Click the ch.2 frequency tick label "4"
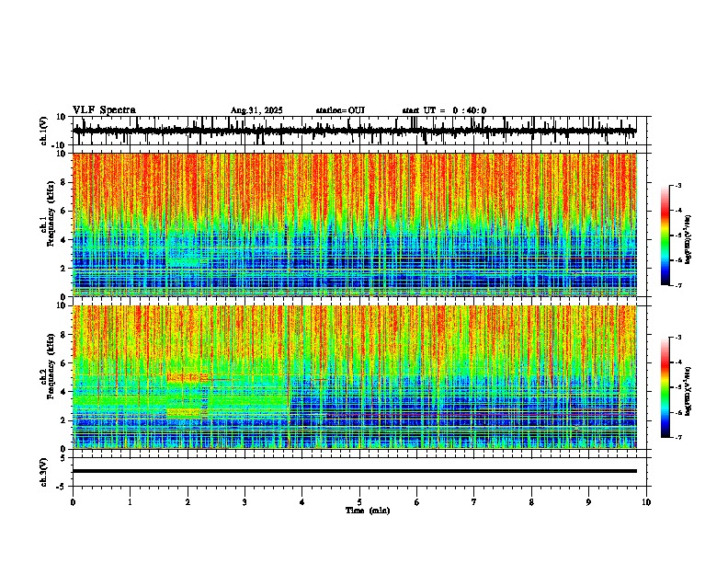 [x=63, y=392]
